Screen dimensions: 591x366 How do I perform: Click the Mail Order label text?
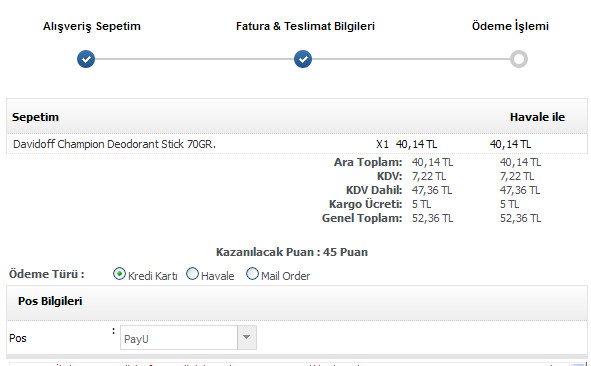point(285,276)
